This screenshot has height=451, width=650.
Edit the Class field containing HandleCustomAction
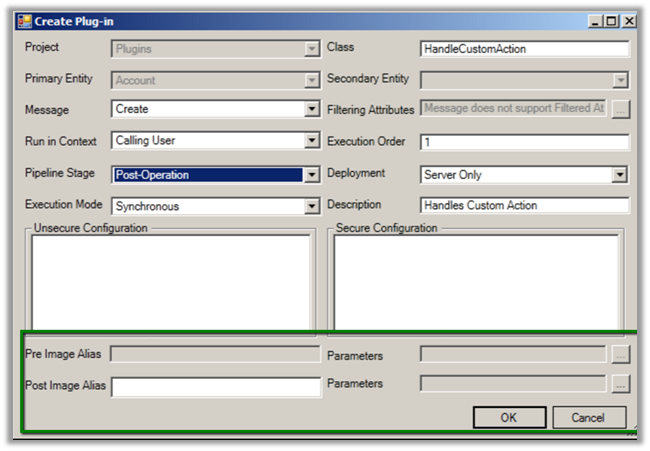524,49
